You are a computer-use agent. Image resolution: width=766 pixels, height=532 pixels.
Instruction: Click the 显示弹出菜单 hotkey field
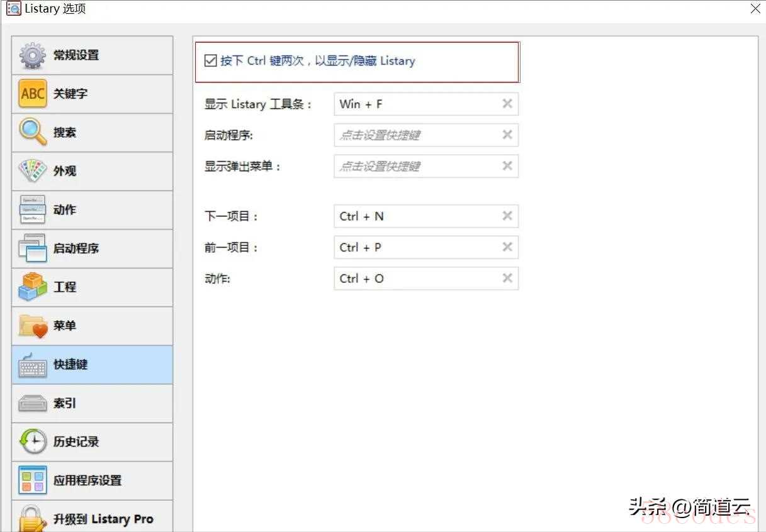coord(415,166)
